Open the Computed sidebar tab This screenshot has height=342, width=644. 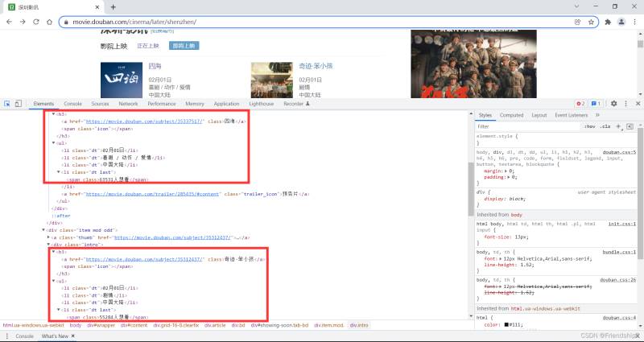point(511,115)
